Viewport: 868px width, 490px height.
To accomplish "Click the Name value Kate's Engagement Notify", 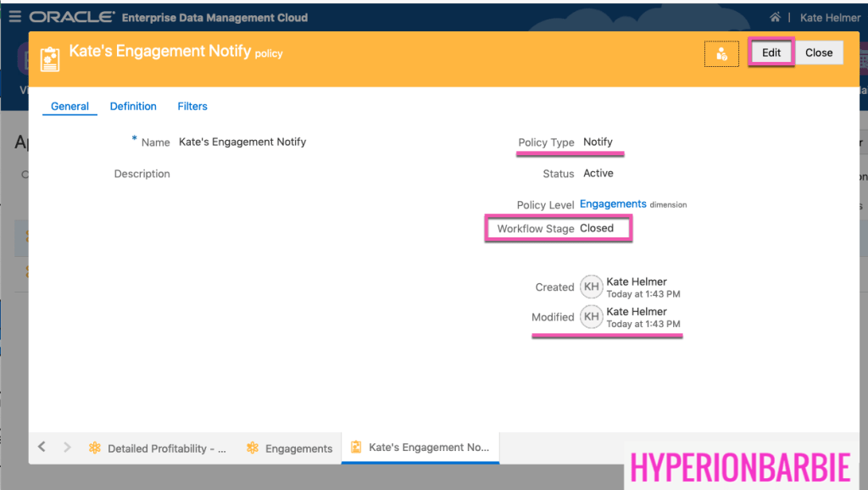I will click(x=242, y=142).
